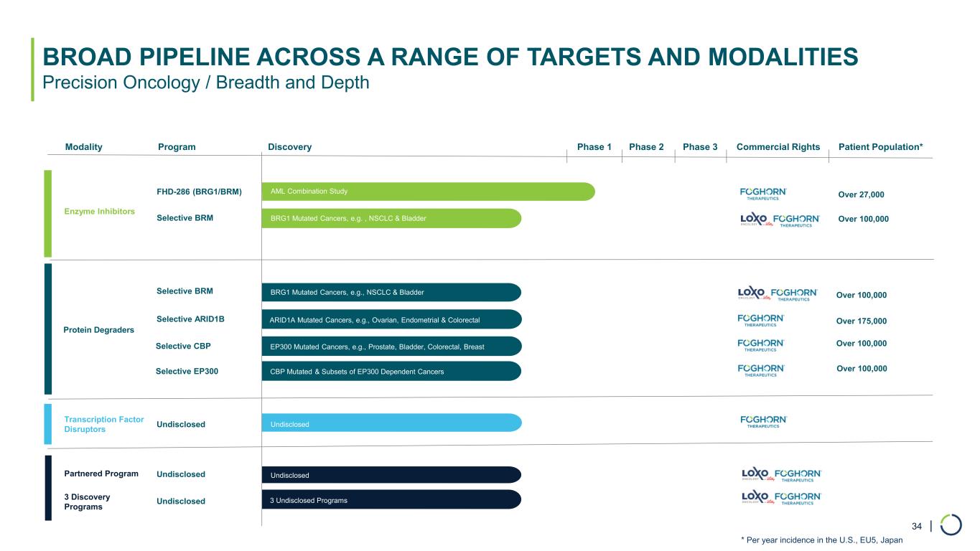
Task: Click the Foghorn logo in the FHD-286 row
Action: coord(763,194)
